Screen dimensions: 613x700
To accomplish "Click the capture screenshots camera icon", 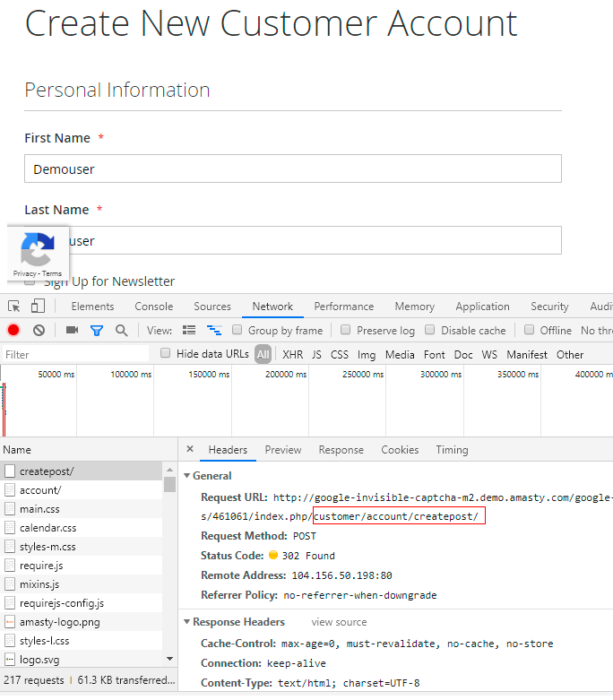I will pos(72,331).
